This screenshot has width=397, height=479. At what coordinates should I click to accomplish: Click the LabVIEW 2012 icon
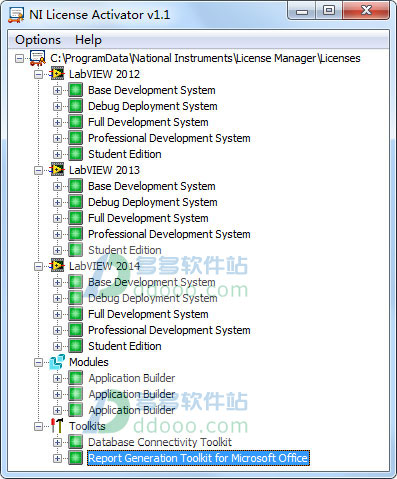click(57, 74)
